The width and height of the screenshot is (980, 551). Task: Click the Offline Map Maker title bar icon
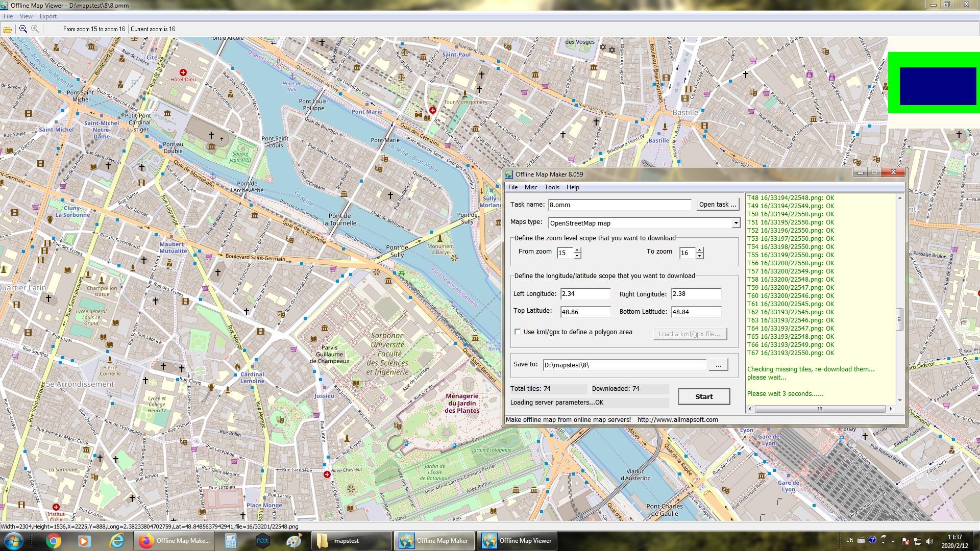click(x=509, y=174)
